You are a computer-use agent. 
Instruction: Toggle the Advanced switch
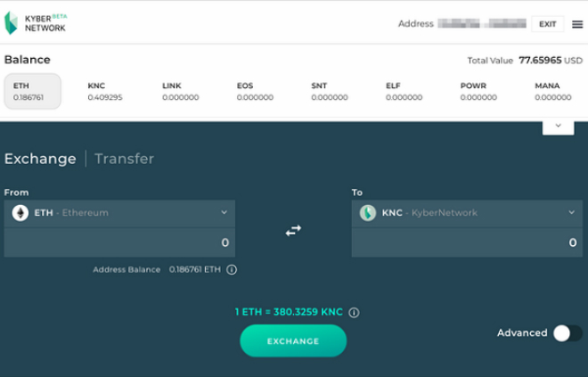tap(568, 332)
